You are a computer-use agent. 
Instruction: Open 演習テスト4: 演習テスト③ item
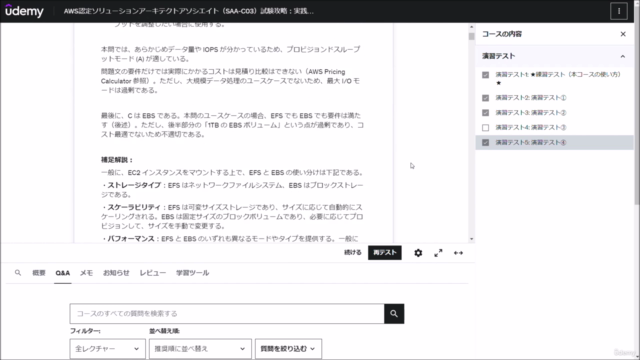531,128
